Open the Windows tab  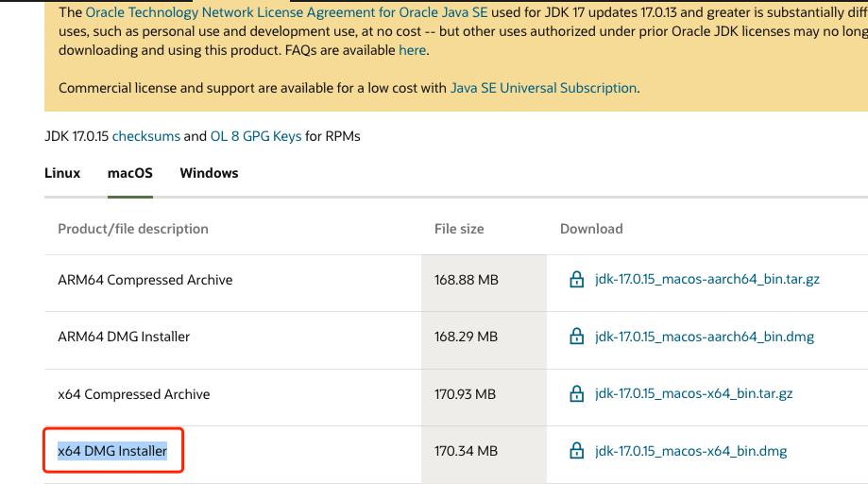[x=209, y=173]
